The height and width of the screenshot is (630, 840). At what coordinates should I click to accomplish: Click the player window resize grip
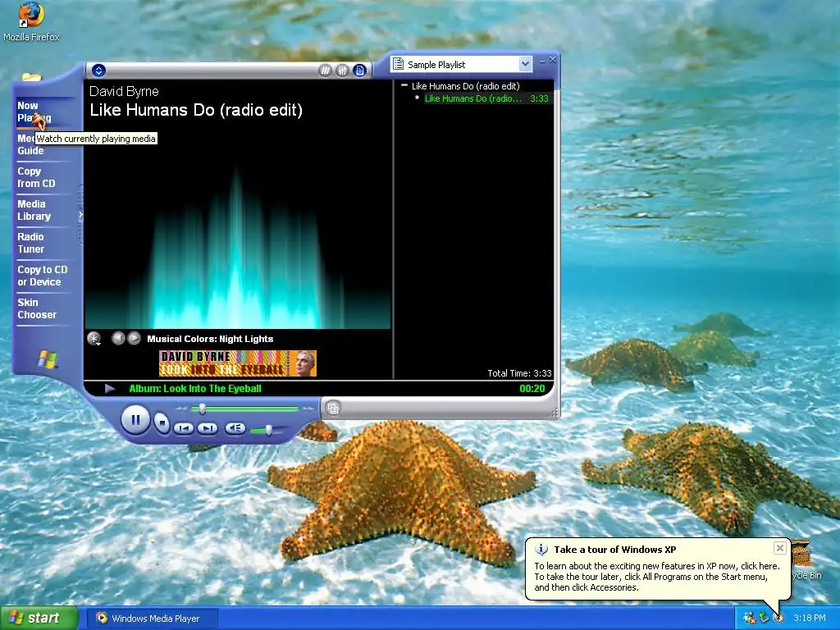(555, 412)
